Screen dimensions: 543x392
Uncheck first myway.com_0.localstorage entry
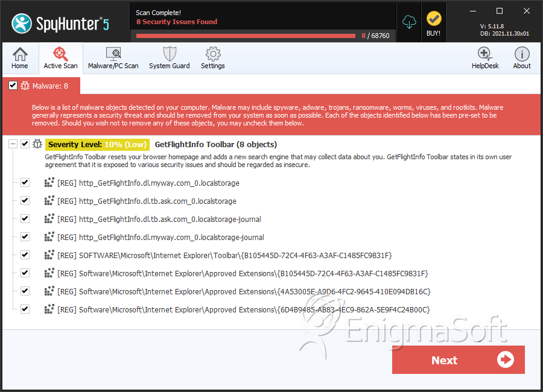click(25, 182)
